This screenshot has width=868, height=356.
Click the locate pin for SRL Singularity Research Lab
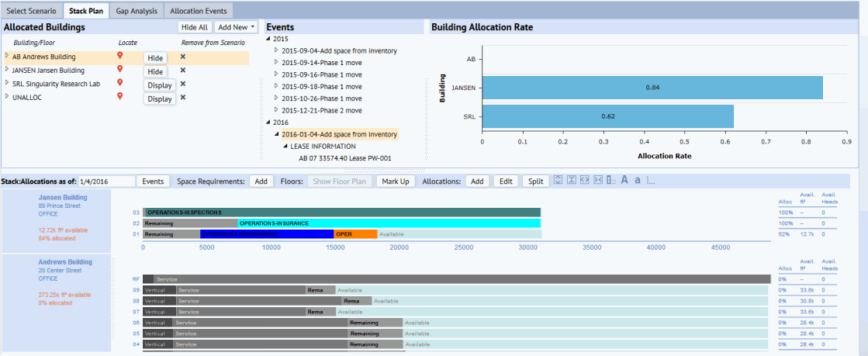pyautogui.click(x=119, y=83)
